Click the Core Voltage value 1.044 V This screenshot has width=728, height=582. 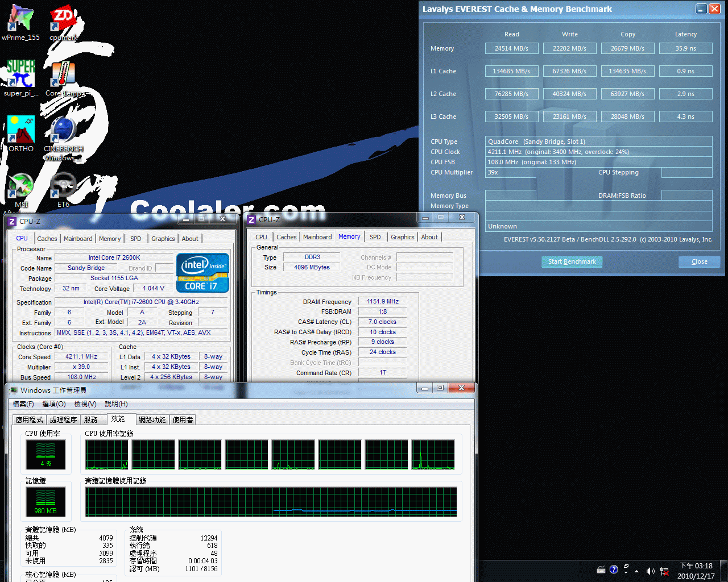(154, 288)
